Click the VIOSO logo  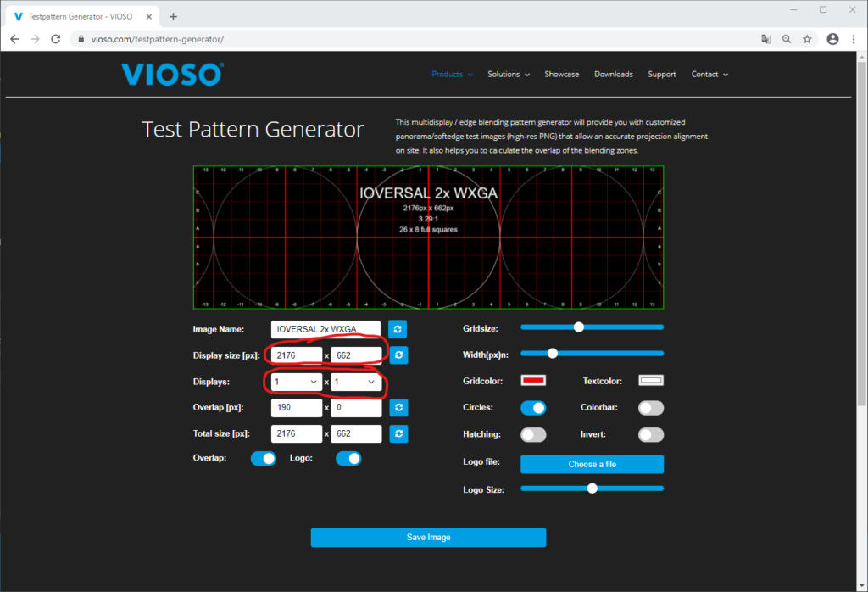[172, 75]
